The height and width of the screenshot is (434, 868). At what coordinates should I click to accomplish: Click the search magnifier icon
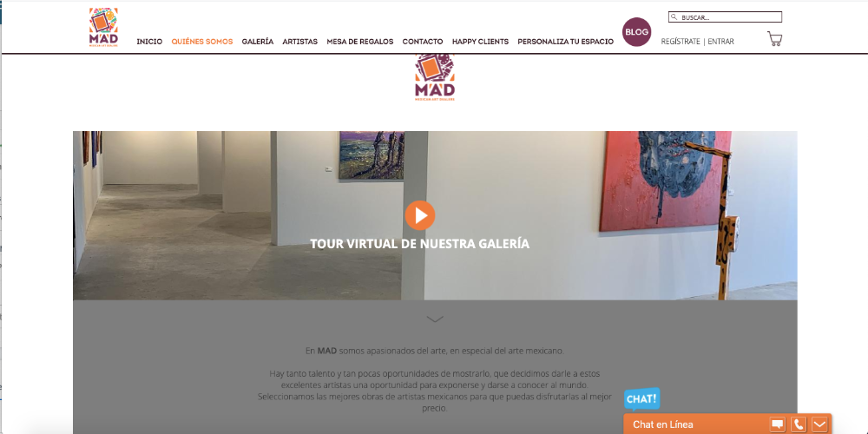click(x=674, y=17)
